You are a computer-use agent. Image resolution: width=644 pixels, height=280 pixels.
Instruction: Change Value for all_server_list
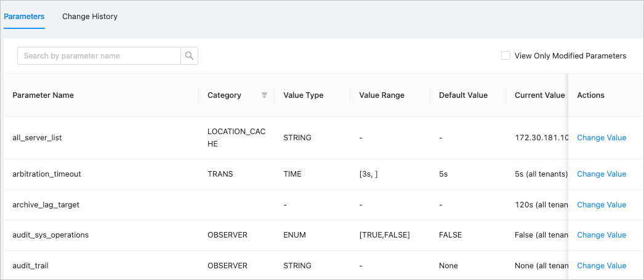pos(601,138)
